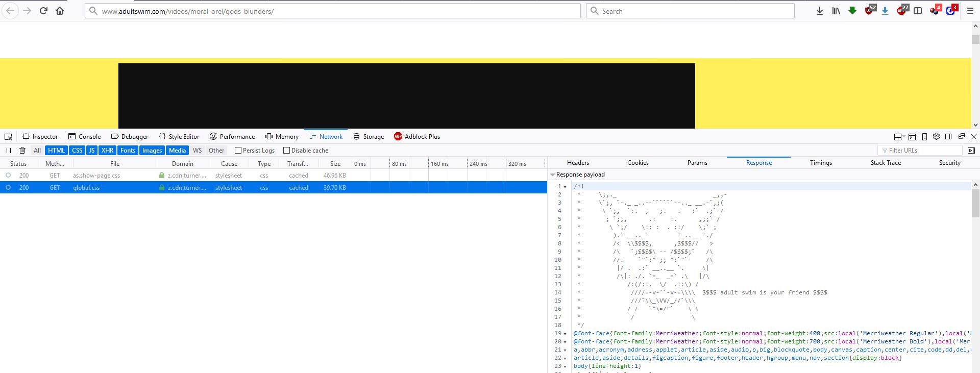Click the search magnifier icon in Search box

coord(594,11)
